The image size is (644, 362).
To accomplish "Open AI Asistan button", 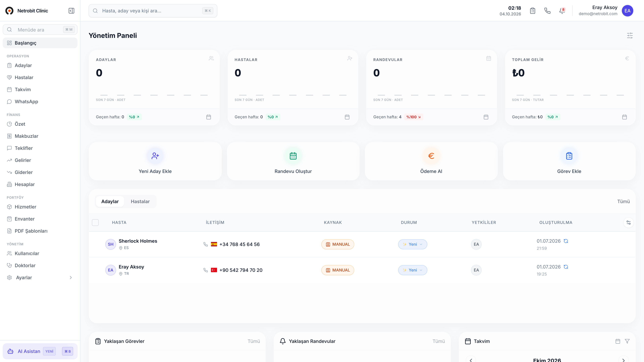I will (40, 351).
